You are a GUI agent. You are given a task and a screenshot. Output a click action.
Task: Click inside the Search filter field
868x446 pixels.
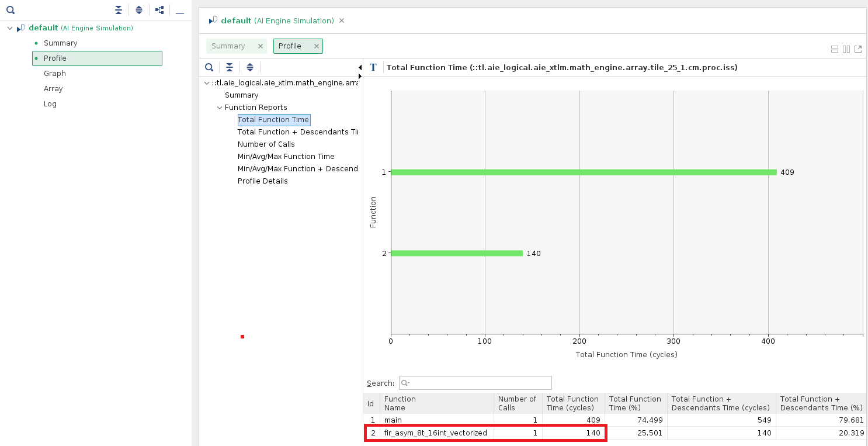click(x=475, y=383)
